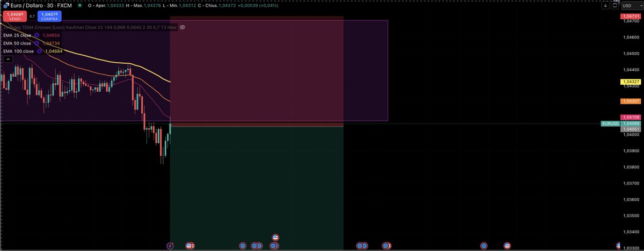Click the purple lightning event icon
644x251 pixels.
[171, 246]
